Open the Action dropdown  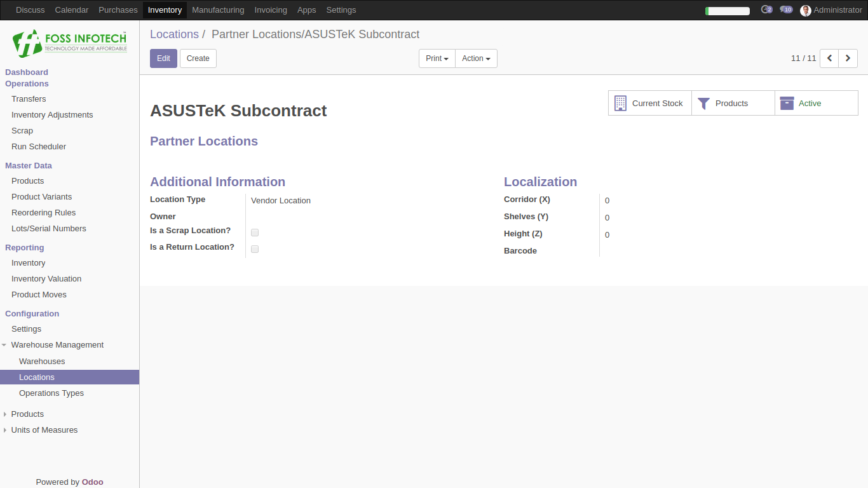point(476,58)
